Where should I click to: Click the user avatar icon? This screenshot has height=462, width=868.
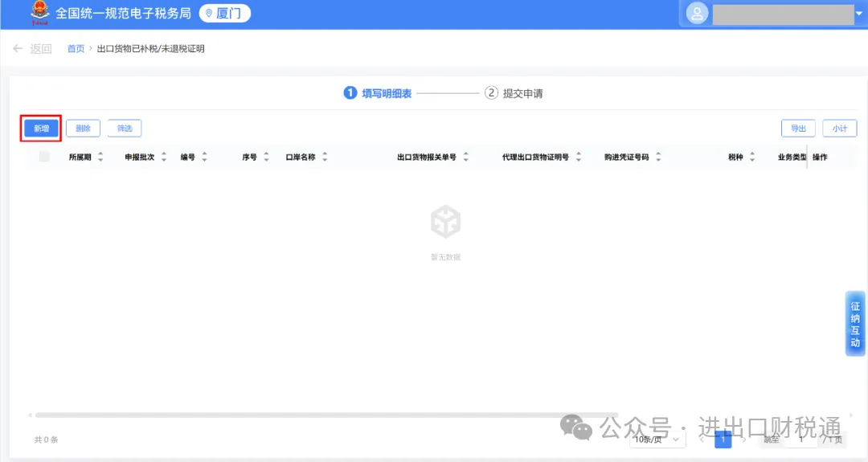click(x=697, y=14)
